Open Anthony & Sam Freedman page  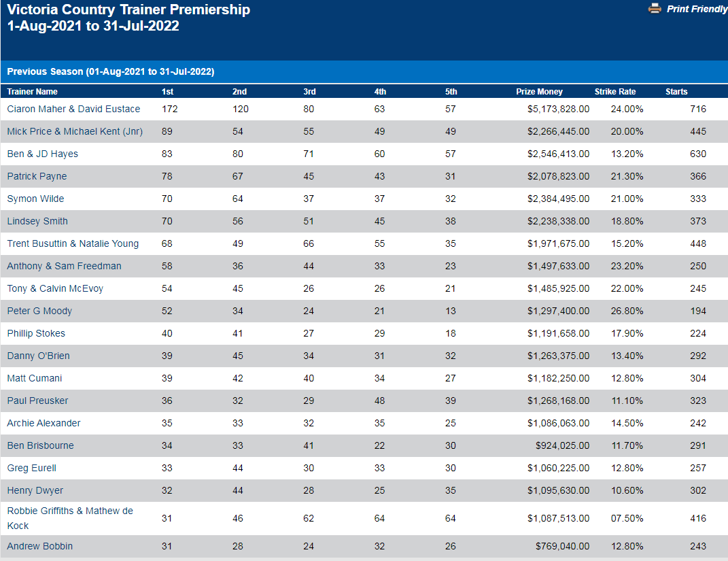point(64,266)
